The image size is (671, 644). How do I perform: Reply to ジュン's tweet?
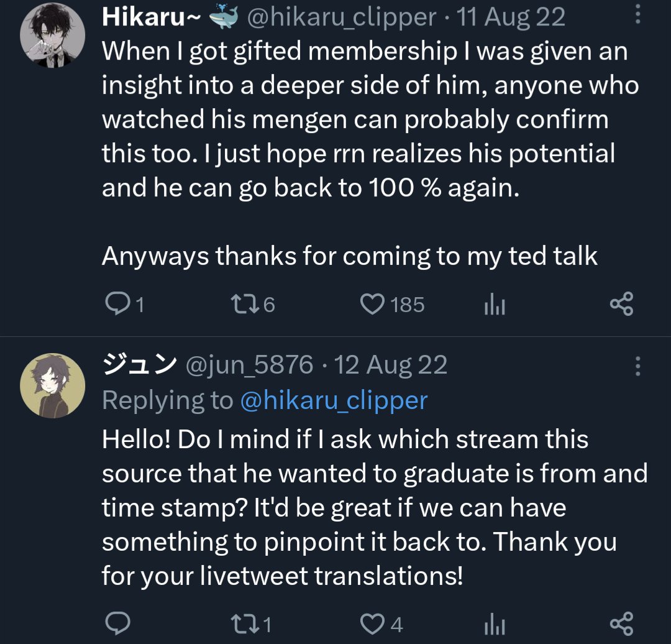coord(117,623)
